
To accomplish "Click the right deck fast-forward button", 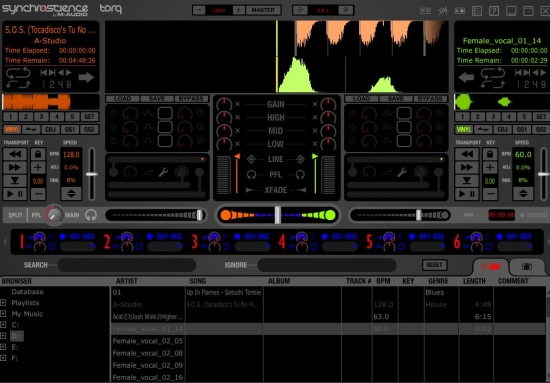I will point(467,167).
